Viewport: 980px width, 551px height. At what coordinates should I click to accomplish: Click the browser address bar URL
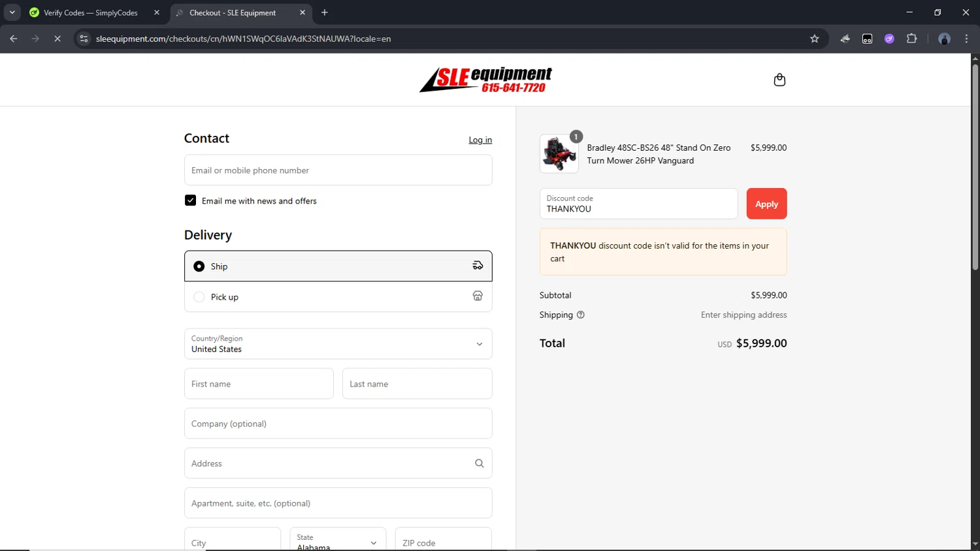click(243, 39)
